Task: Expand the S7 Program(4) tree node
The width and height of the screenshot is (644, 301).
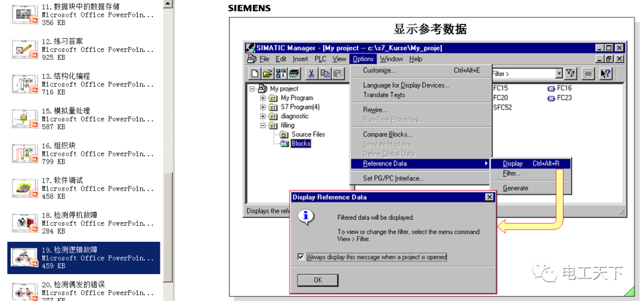Action: click(263, 107)
